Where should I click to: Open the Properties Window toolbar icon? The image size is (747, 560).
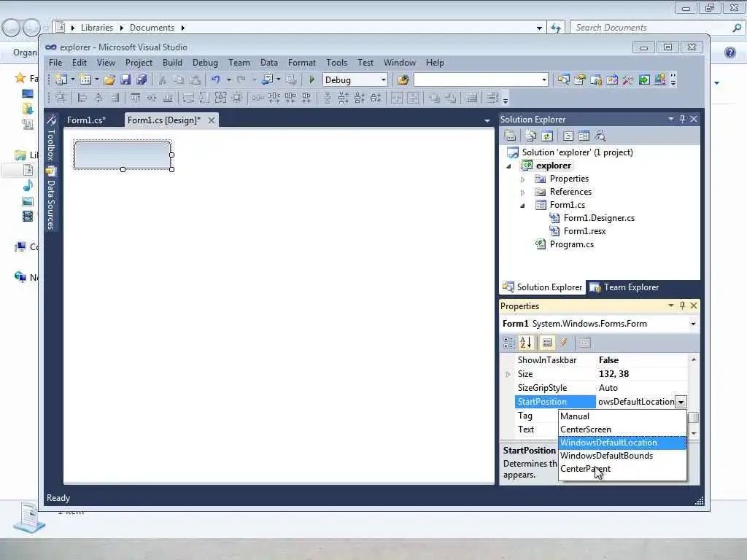pyautogui.click(x=580, y=80)
